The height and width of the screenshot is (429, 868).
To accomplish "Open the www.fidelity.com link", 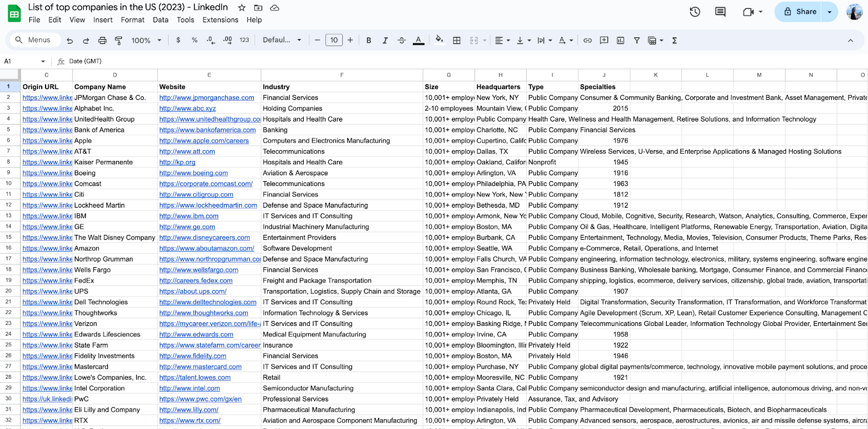I will coord(193,356).
